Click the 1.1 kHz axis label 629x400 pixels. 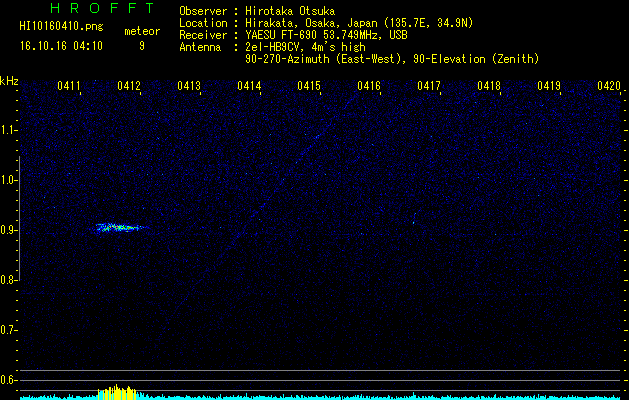[8, 130]
